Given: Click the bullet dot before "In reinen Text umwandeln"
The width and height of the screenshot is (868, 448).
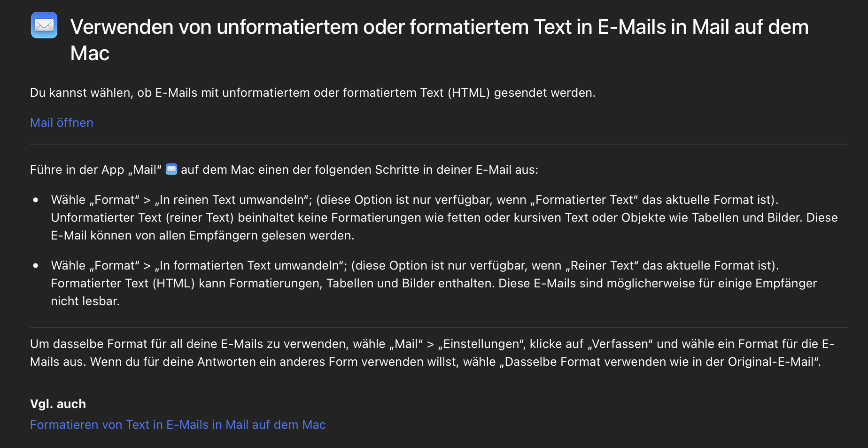Looking at the screenshot, I should [36, 200].
